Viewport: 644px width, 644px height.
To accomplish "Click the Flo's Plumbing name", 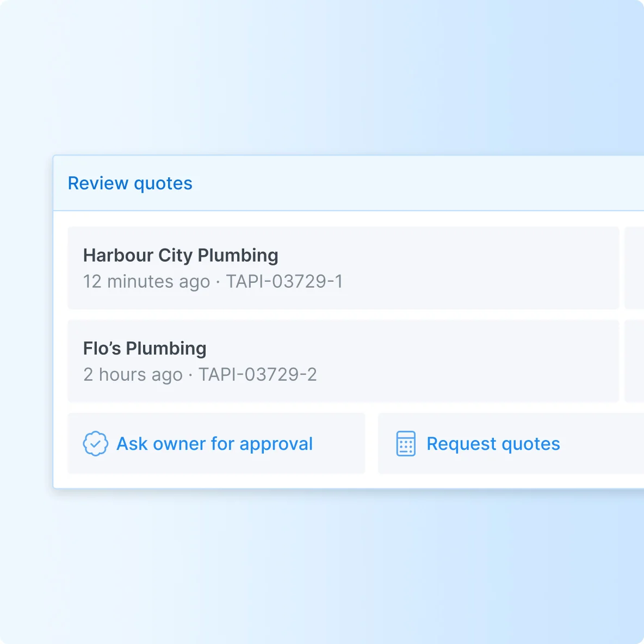I will coord(145,348).
